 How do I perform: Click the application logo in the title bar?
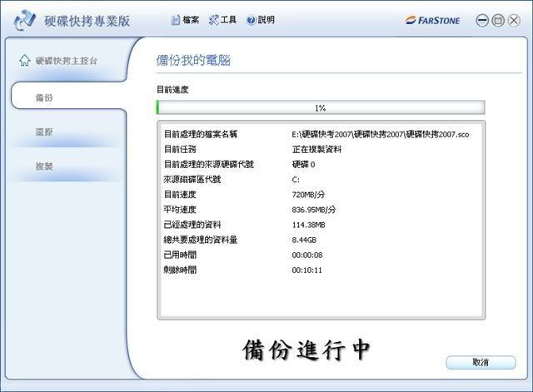24,20
